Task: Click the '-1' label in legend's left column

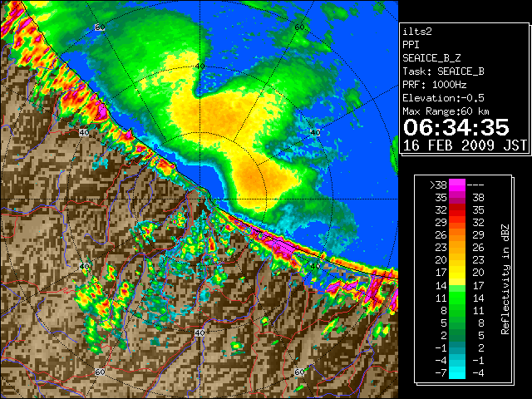Action: pyautogui.click(x=441, y=347)
